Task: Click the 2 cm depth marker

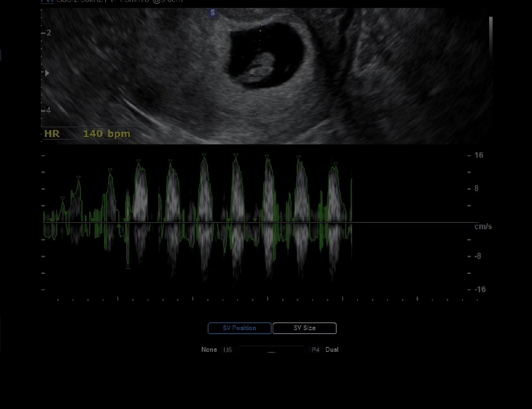Action: click(48, 33)
